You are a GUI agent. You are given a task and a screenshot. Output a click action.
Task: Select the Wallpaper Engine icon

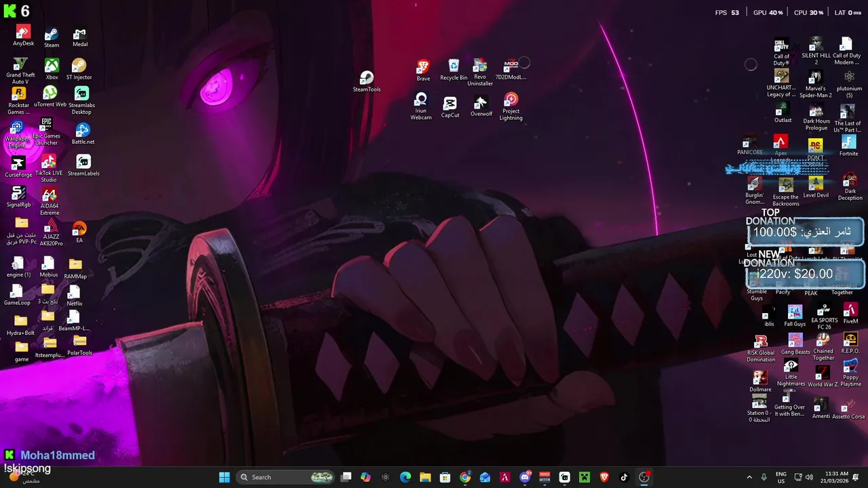pyautogui.click(x=17, y=135)
